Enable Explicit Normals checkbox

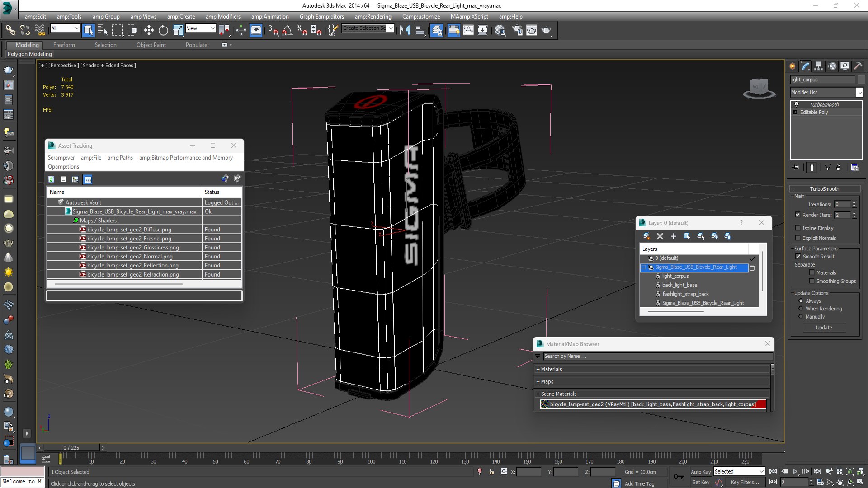797,238
